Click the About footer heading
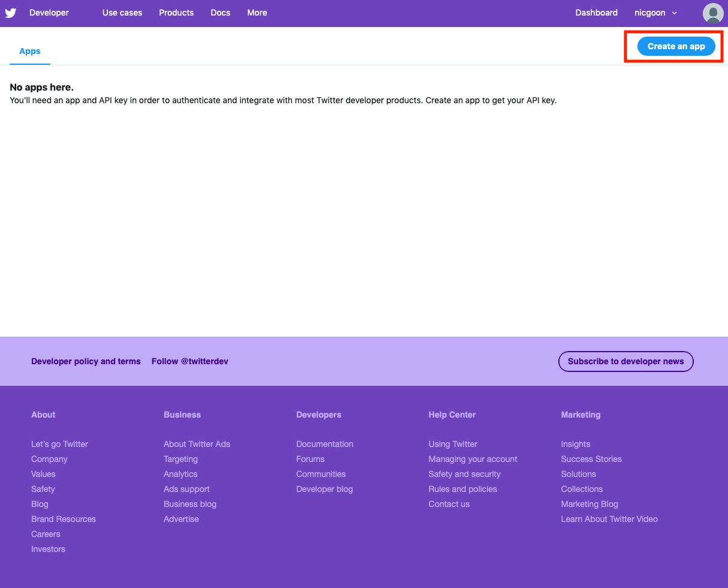The width and height of the screenshot is (728, 588). [43, 415]
